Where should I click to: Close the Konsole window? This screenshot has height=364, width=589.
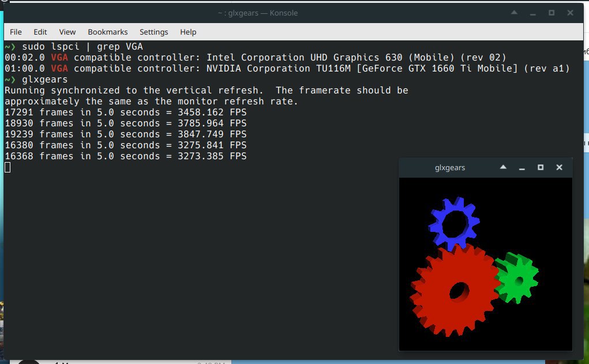(x=570, y=13)
